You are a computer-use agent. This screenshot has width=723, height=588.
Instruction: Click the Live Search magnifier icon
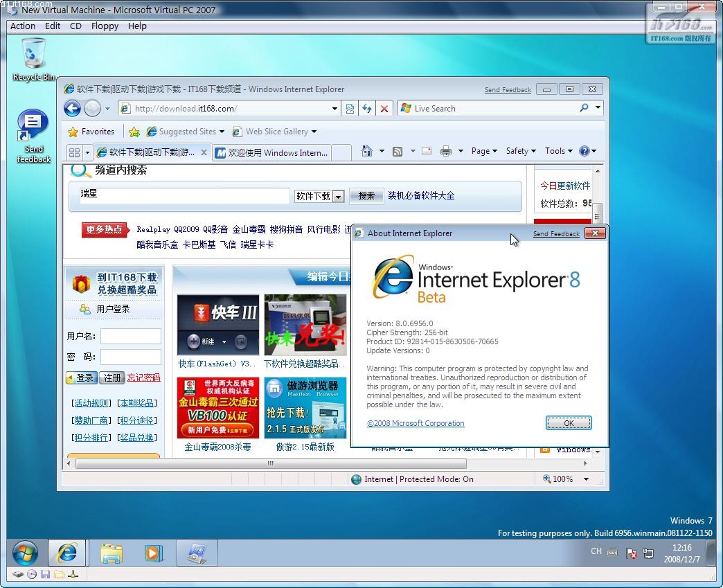(x=584, y=108)
